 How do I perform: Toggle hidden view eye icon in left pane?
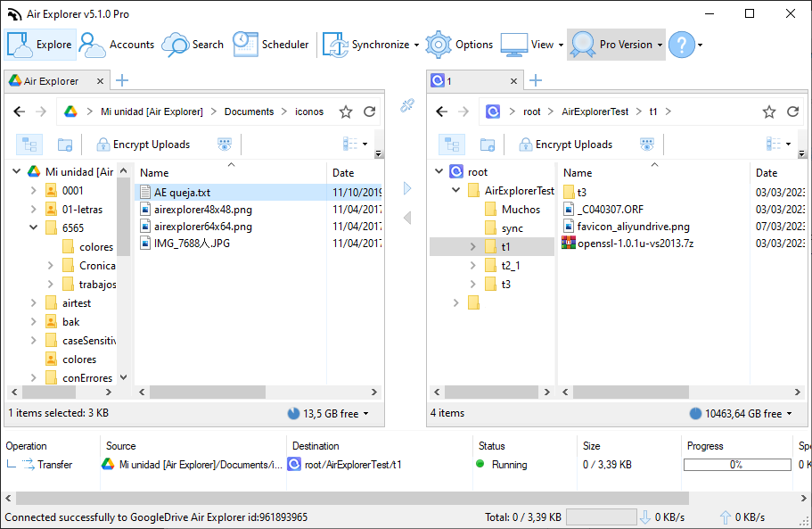[x=225, y=145]
